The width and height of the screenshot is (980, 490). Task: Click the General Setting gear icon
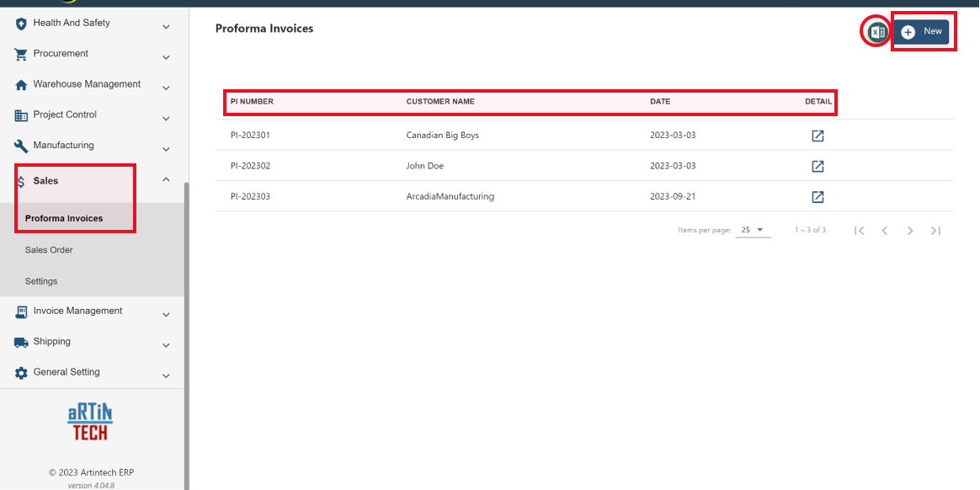(20, 371)
